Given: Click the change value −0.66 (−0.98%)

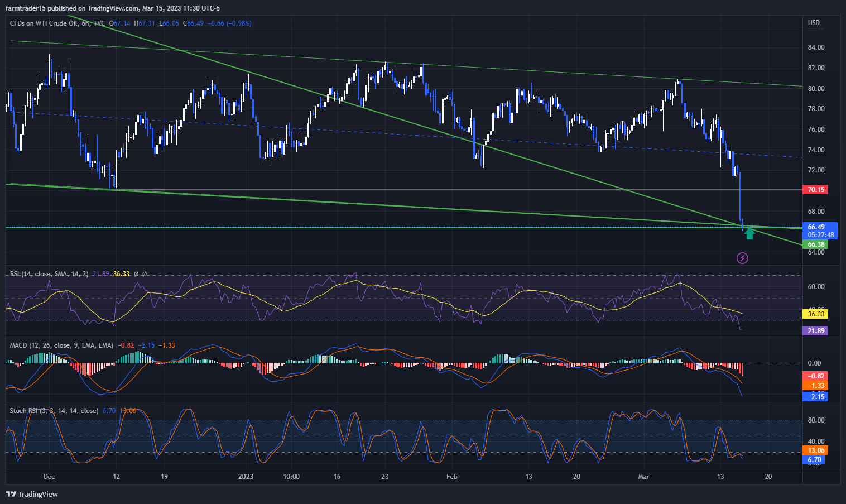Looking at the screenshot, I should [229, 23].
